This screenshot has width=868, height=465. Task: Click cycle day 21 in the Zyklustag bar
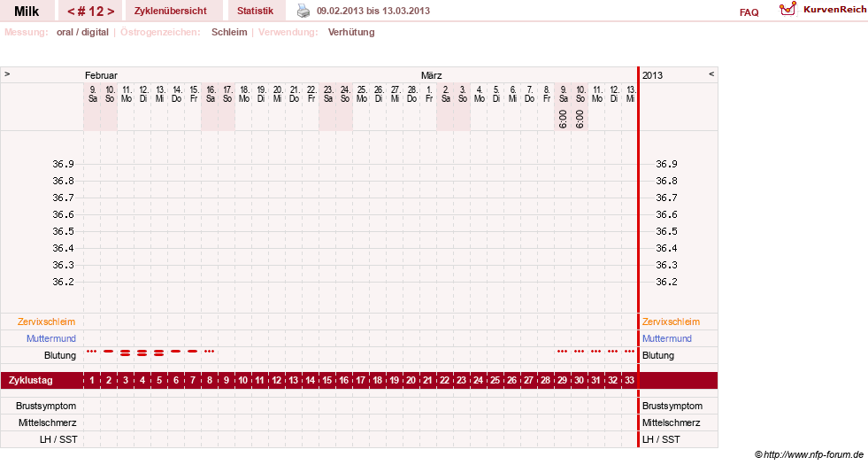(x=428, y=380)
